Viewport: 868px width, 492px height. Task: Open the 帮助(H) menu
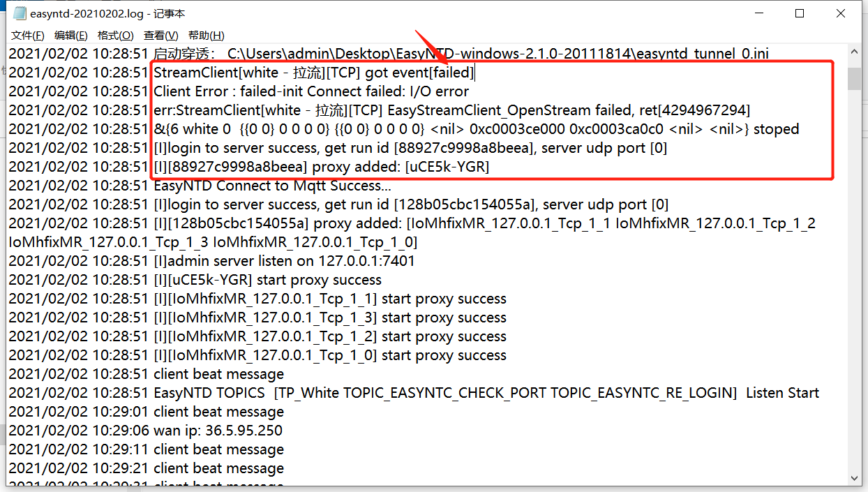coord(207,36)
